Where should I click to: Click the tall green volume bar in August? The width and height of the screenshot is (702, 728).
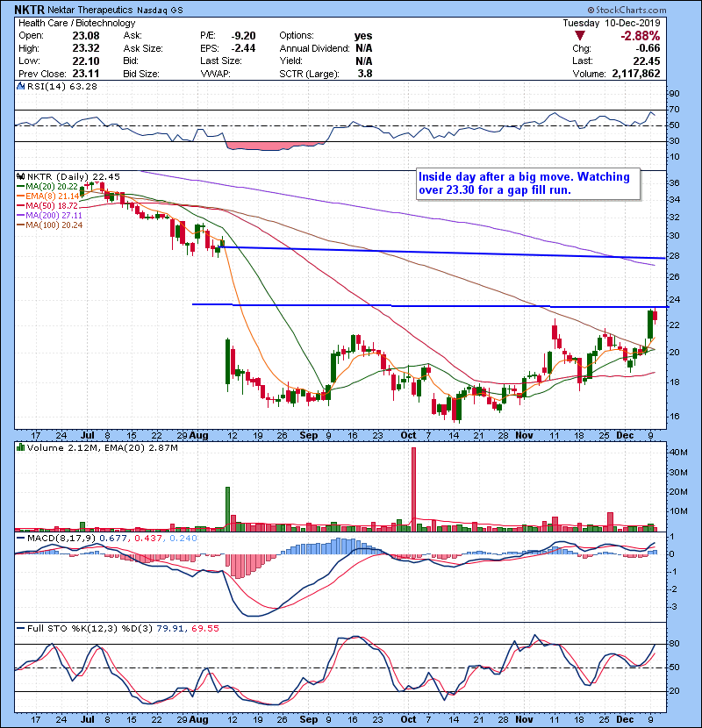tap(227, 510)
